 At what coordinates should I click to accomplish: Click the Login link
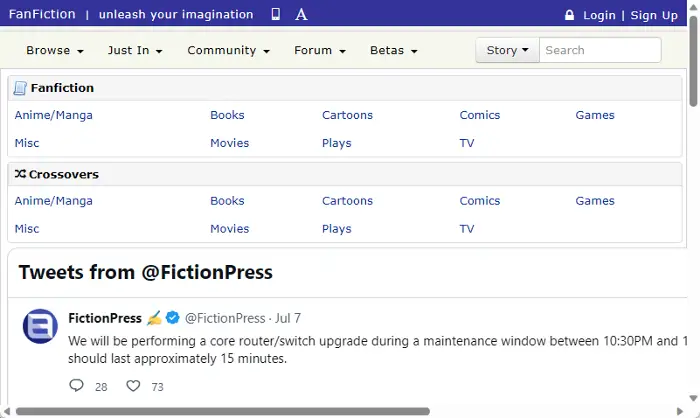[x=599, y=15]
